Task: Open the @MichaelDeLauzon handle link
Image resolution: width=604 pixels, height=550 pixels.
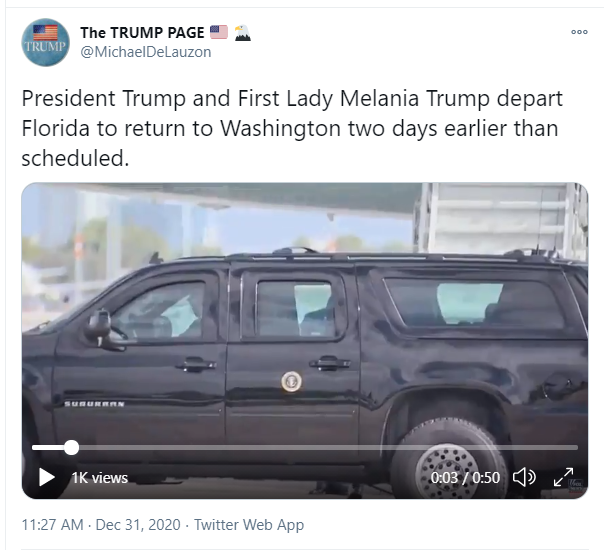Action: (x=145, y=52)
